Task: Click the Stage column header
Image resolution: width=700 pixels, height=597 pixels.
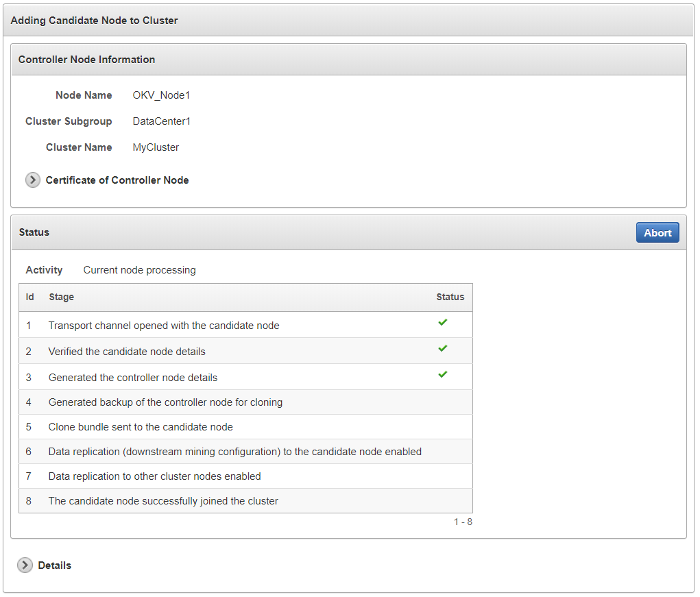Action: pos(62,297)
